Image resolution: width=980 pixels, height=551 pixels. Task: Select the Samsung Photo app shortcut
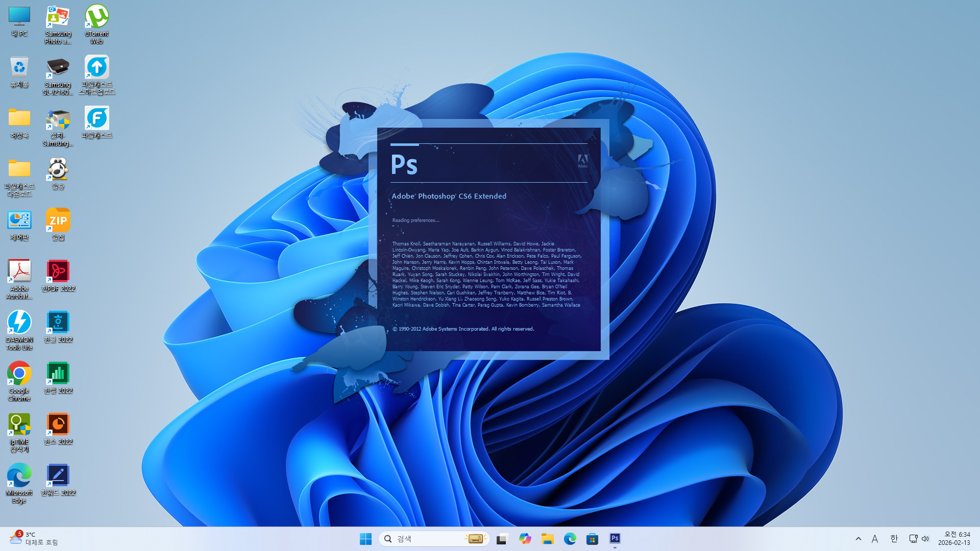click(58, 18)
